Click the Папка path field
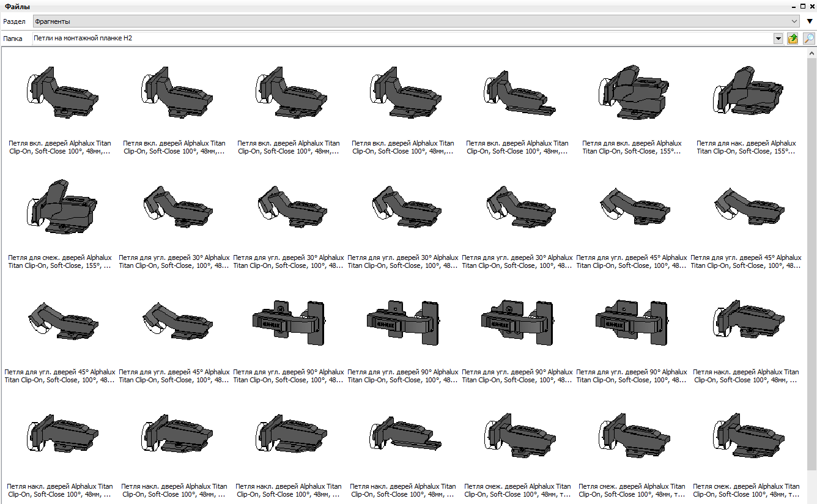 click(x=403, y=39)
